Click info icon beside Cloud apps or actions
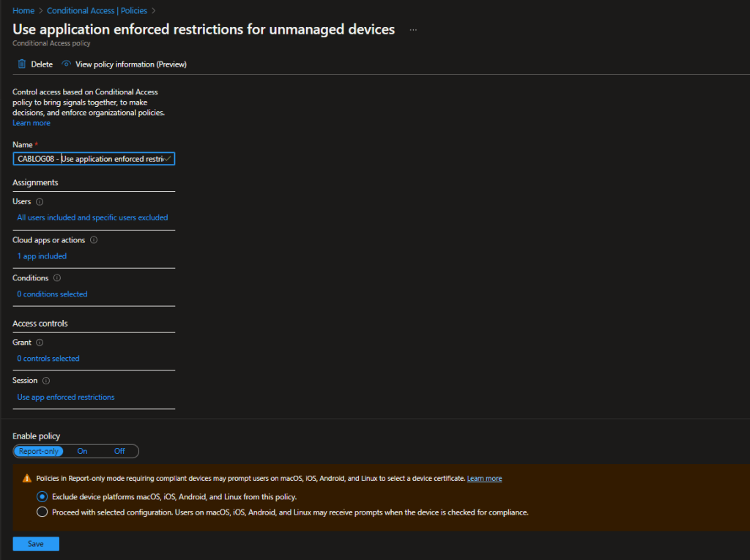 (x=94, y=240)
